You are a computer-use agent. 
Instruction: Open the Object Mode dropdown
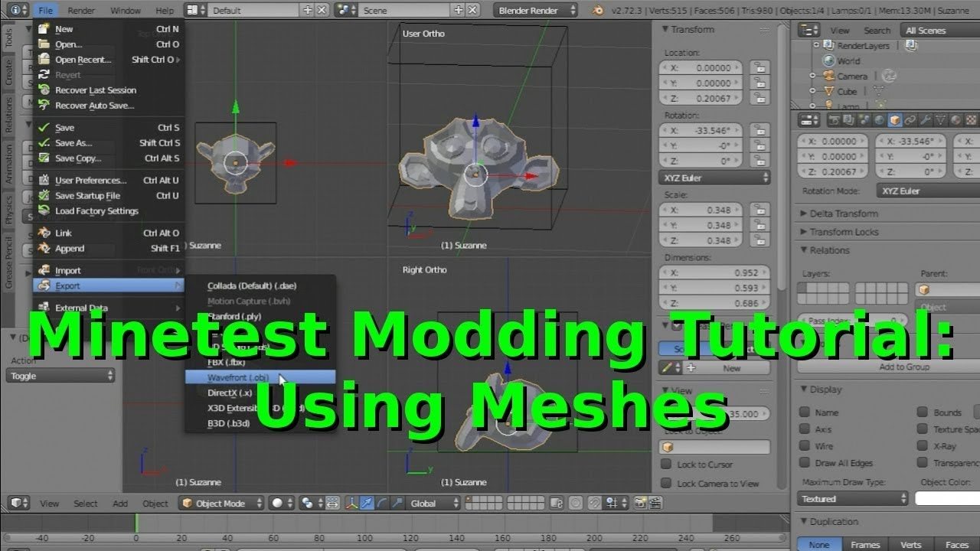(x=221, y=504)
